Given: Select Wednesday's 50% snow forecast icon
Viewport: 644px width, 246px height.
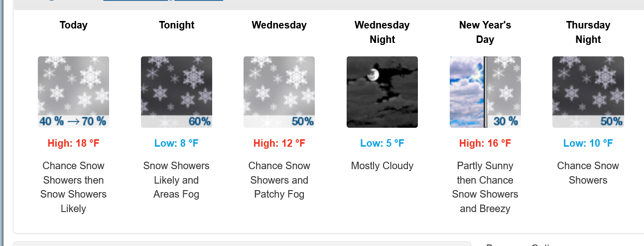Looking at the screenshot, I should [279, 92].
